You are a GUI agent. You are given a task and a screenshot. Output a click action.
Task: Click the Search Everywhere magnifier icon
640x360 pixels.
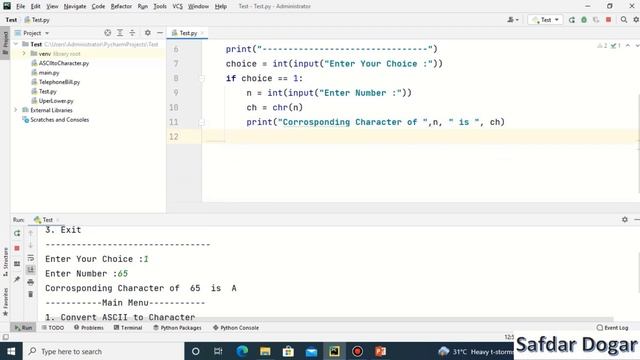(x=624, y=20)
